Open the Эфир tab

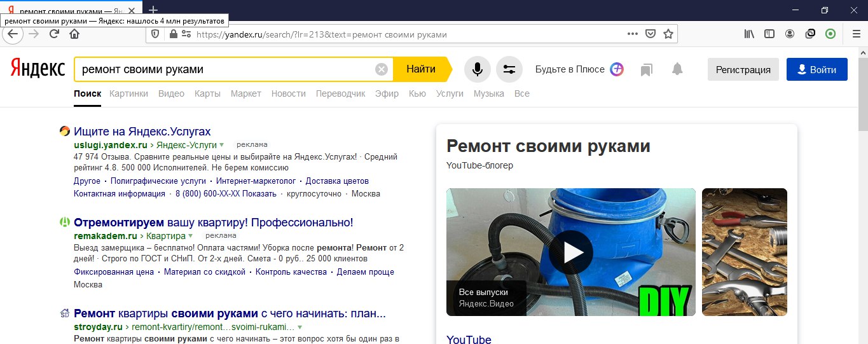click(387, 93)
